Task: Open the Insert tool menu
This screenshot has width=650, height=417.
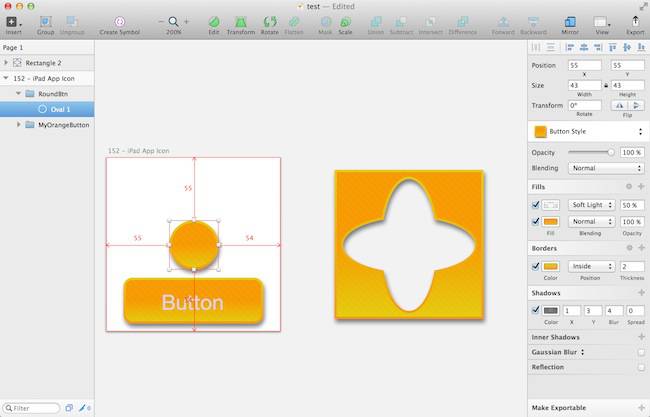Action: (x=12, y=22)
